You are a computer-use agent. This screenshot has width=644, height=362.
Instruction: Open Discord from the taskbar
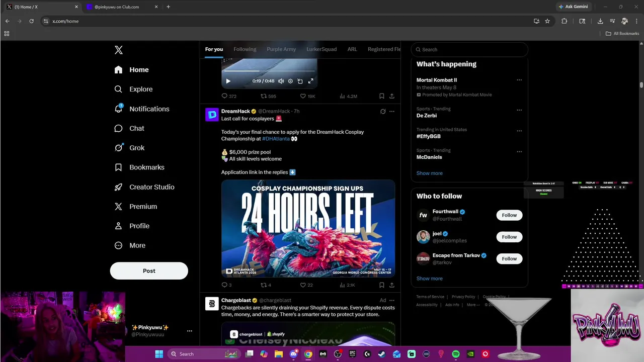point(293,354)
